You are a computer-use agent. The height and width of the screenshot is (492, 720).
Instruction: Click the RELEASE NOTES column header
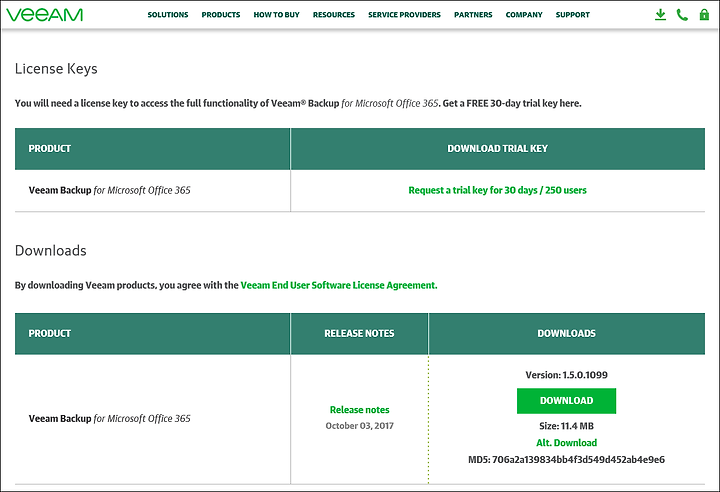pos(359,334)
